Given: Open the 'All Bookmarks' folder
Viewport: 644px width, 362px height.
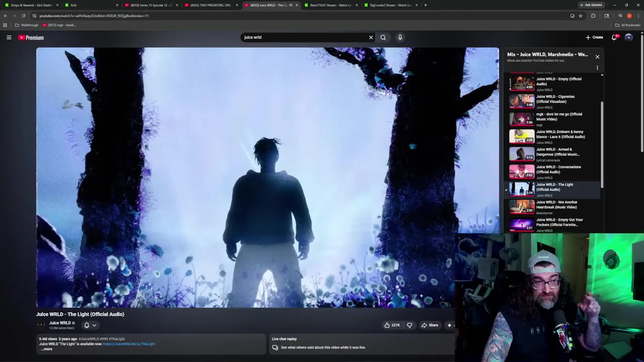Looking at the screenshot, I should pyautogui.click(x=628, y=25).
